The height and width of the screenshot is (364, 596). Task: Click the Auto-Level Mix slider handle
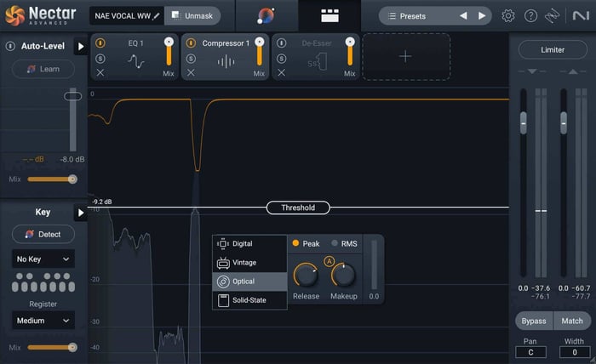[72, 179]
